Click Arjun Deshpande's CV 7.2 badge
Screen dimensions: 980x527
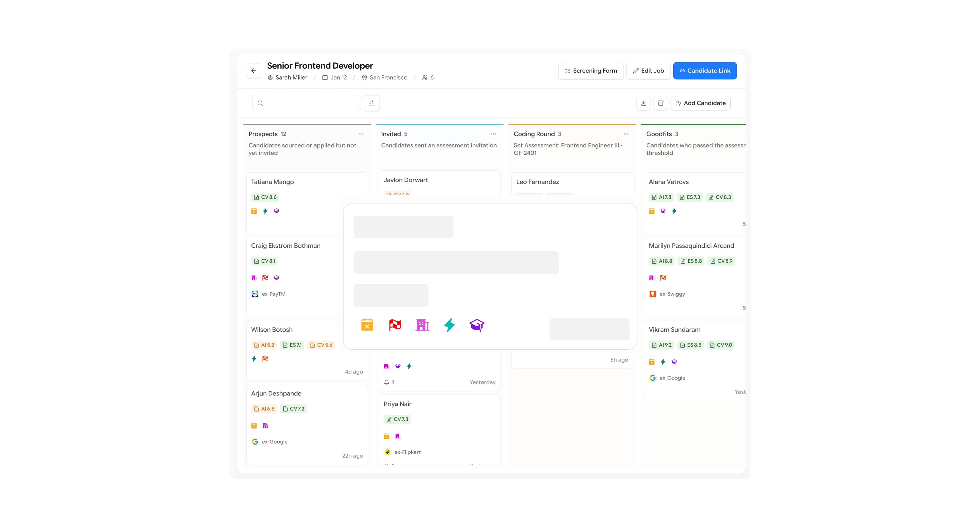click(x=293, y=409)
